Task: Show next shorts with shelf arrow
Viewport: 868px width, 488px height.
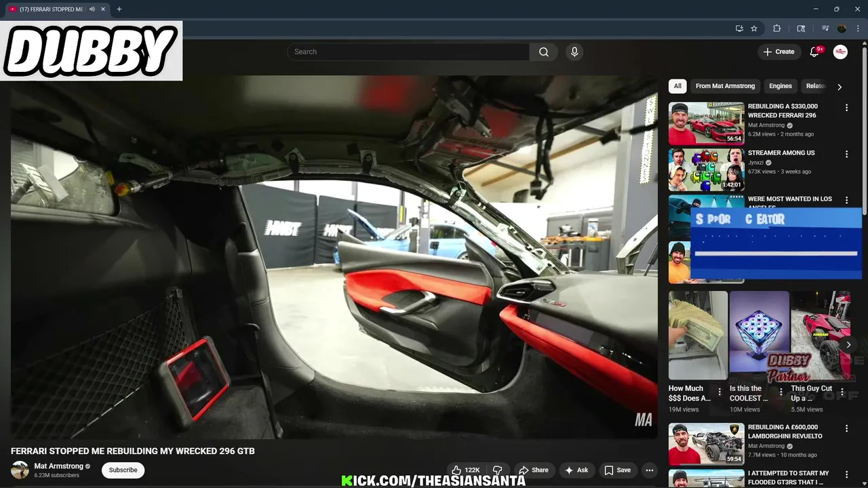Action: [x=848, y=345]
